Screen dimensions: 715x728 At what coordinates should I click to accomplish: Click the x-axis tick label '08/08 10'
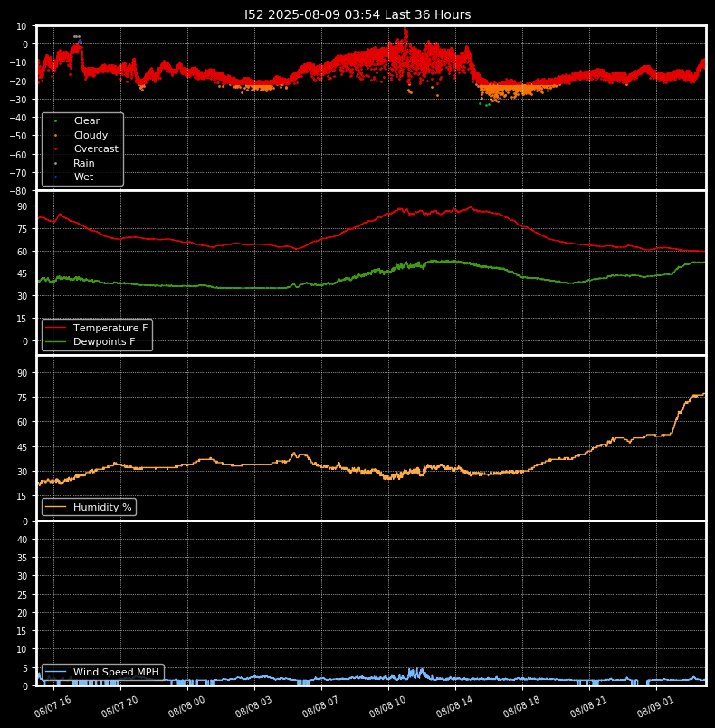click(x=388, y=706)
